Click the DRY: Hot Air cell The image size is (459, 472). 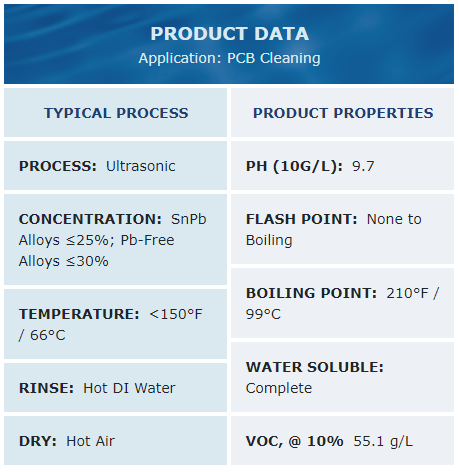click(x=116, y=441)
